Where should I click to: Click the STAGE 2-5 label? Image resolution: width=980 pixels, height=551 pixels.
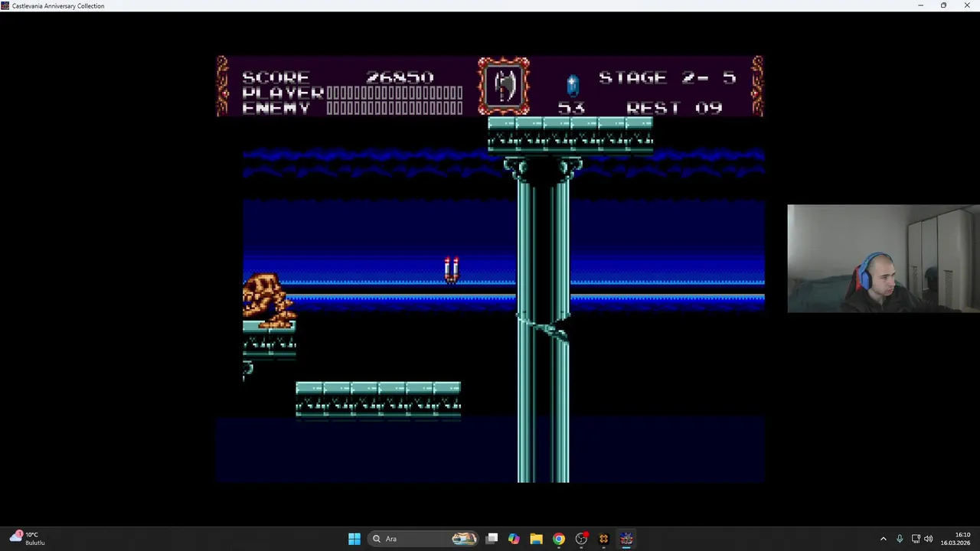pyautogui.click(x=667, y=77)
